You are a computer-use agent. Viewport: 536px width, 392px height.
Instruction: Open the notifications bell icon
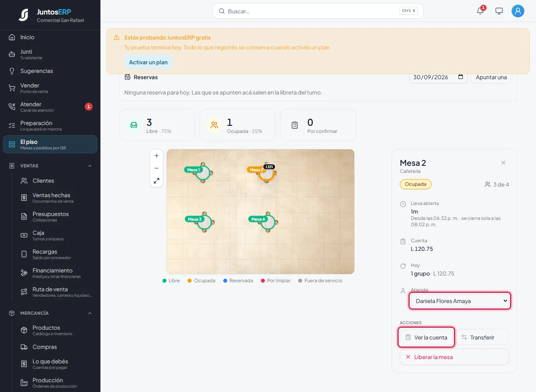(x=480, y=11)
